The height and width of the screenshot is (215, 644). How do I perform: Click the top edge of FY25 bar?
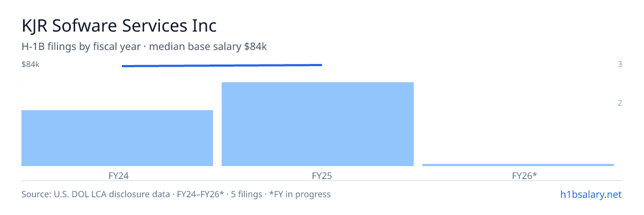point(318,83)
